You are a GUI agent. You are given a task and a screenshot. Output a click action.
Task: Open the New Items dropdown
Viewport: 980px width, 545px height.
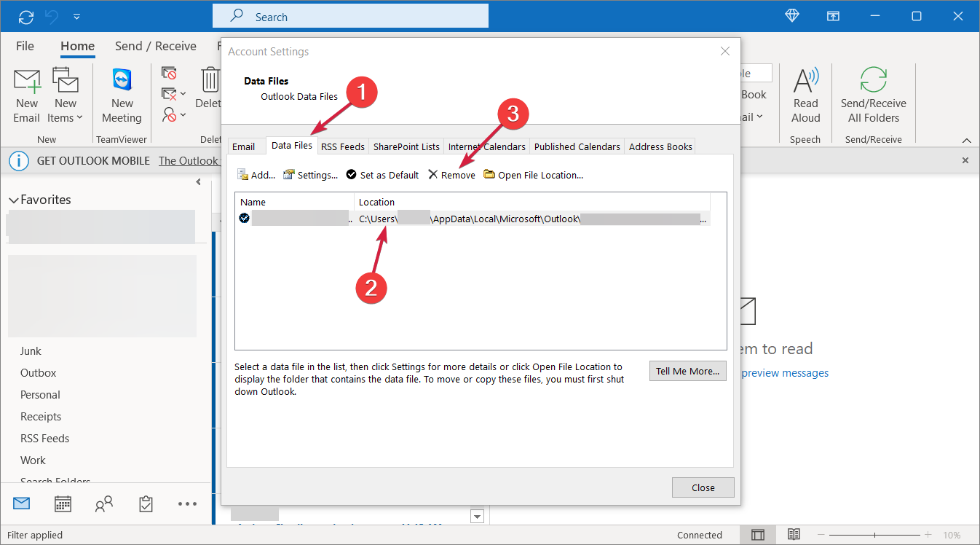coord(66,97)
